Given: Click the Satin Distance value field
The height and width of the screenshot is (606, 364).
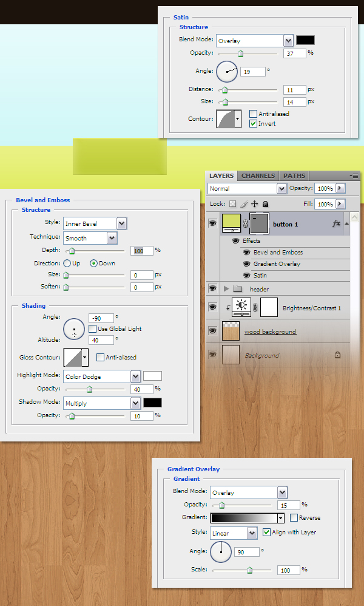Looking at the screenshot, I should pyautogui.click(x=294, y=90).
